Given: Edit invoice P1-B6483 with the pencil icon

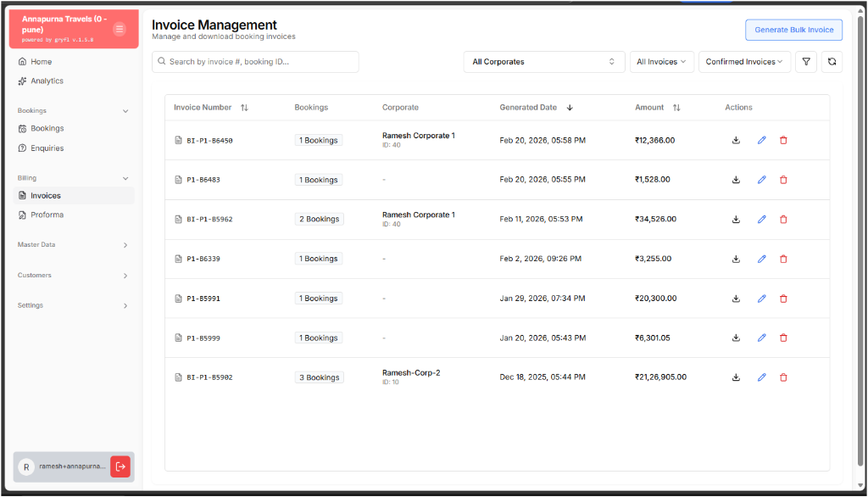Looking at the screenshot, I should pyautogui.click(x=761, y=179).
